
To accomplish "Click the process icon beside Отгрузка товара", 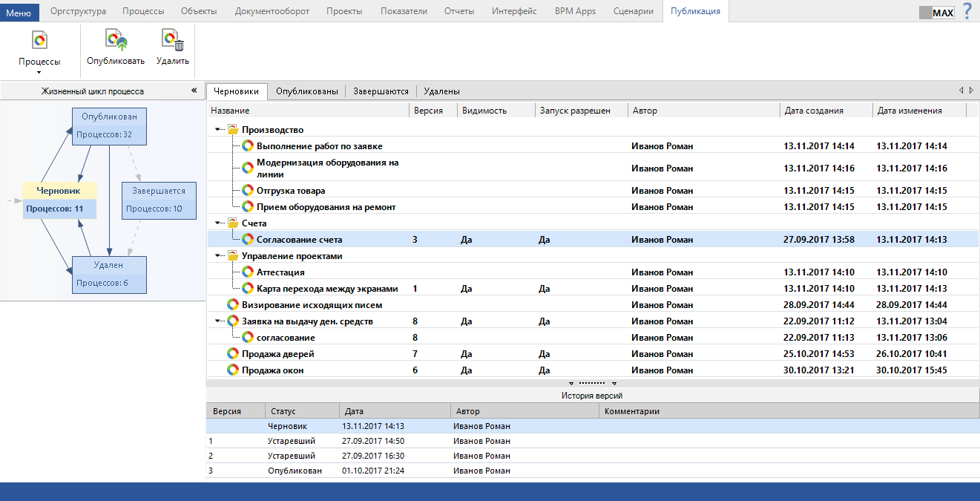I will [248, 191].
